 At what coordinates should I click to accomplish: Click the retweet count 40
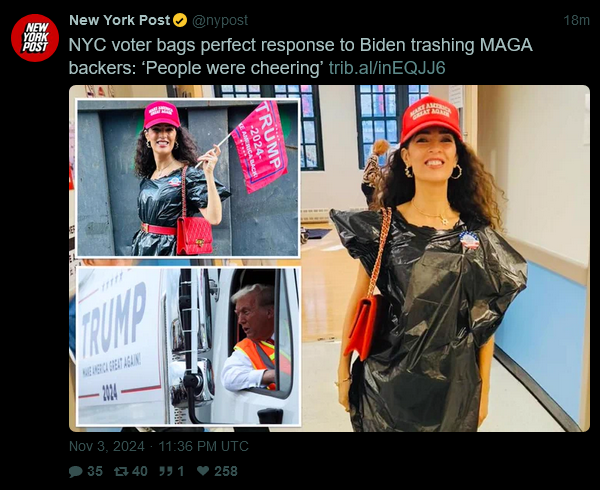(140, 471)
